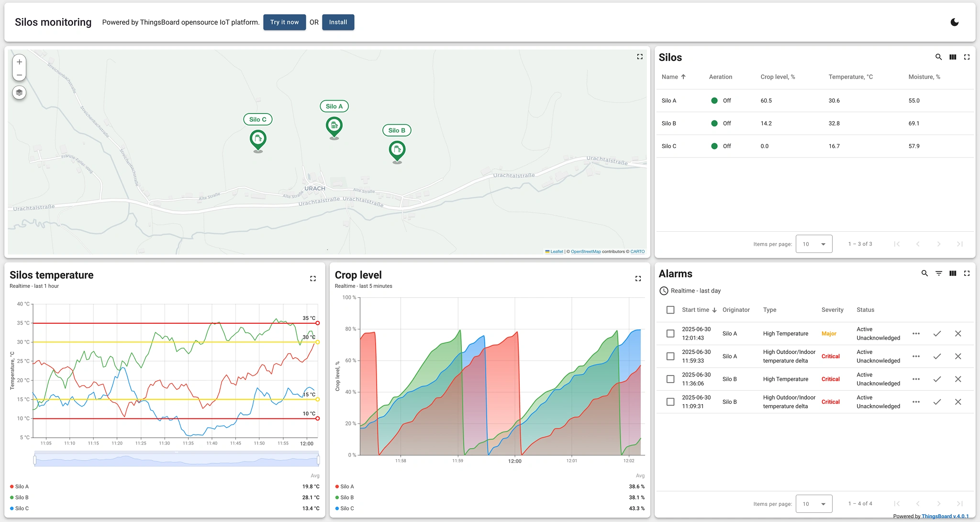
Task: Expand the map to fullscreen
Action: [640, 57]
